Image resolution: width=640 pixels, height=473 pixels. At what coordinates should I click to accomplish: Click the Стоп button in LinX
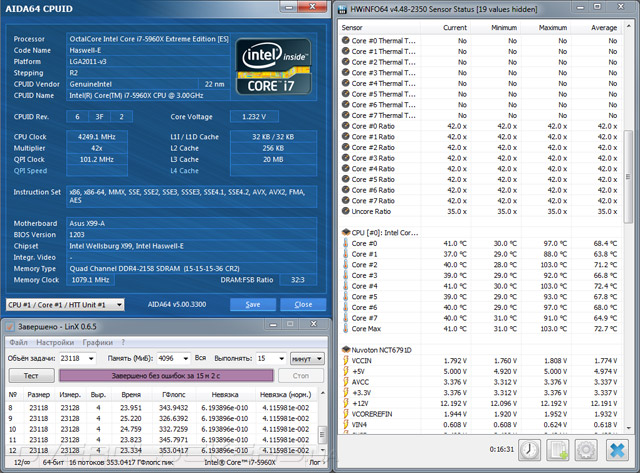301,375
